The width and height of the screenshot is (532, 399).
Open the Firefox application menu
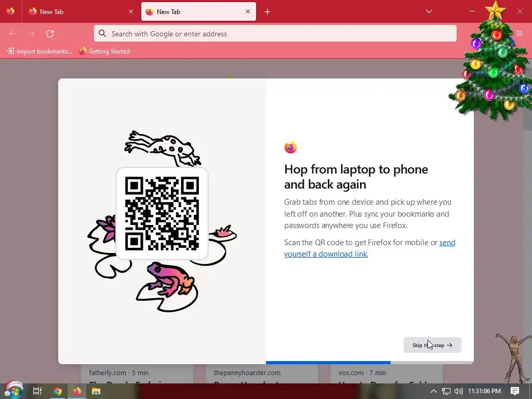point(520,33)
